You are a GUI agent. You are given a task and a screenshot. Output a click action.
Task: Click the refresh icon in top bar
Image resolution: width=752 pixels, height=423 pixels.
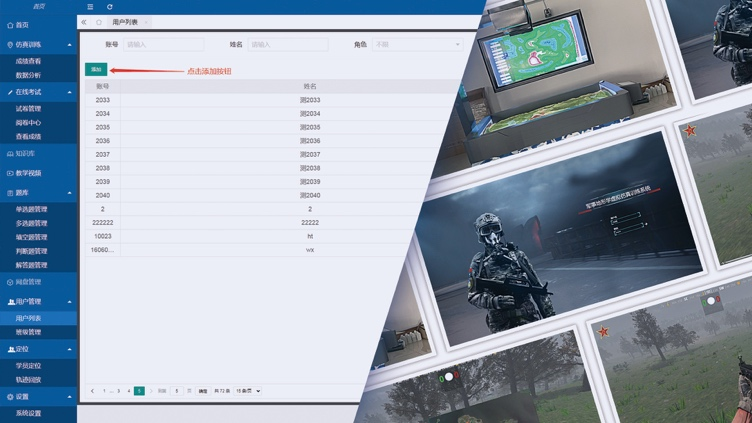tap(109, 7)
